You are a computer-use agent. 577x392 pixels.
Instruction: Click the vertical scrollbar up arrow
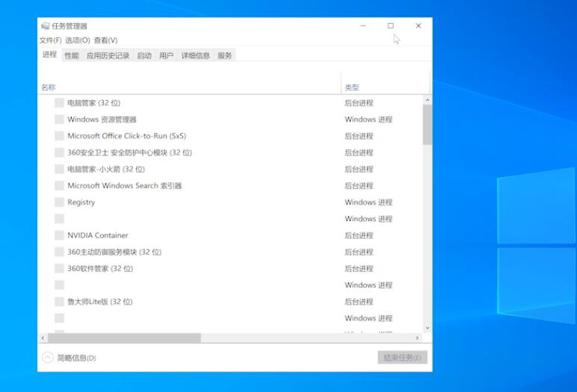click(x=428, y=99)
